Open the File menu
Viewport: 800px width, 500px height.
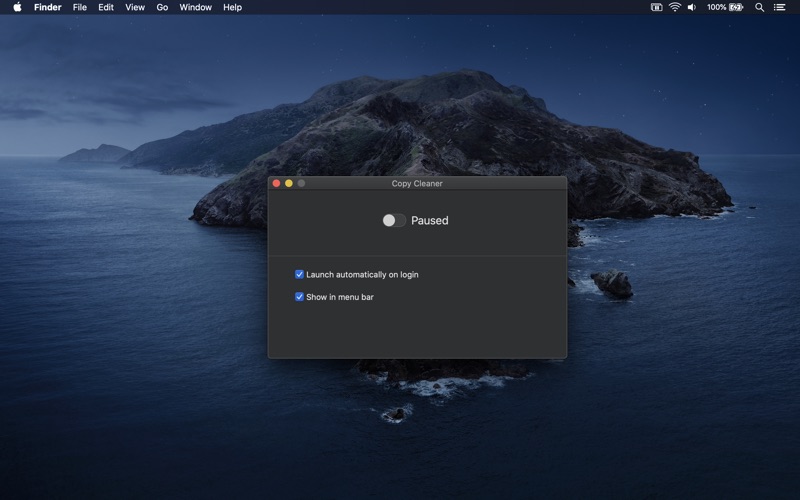pos(80,7)
